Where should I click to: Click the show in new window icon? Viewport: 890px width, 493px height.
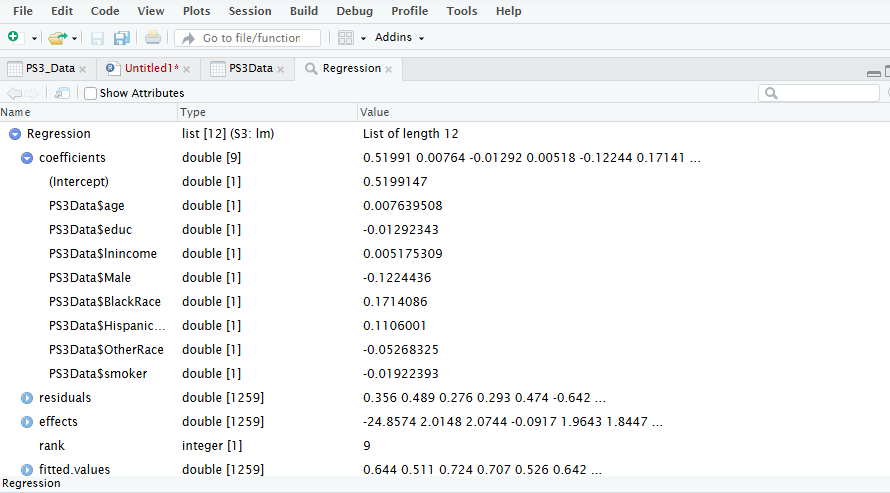[62, 93]
